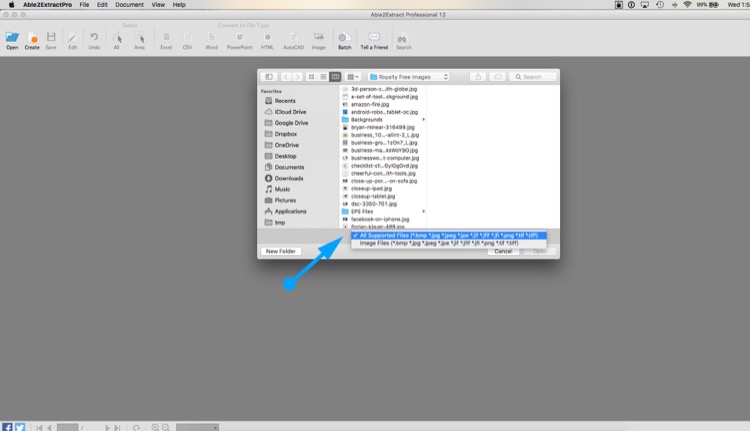The image size is (750, 431).
Task: Open the Royalty Free Images folder popup
Action: coord(408,77)
